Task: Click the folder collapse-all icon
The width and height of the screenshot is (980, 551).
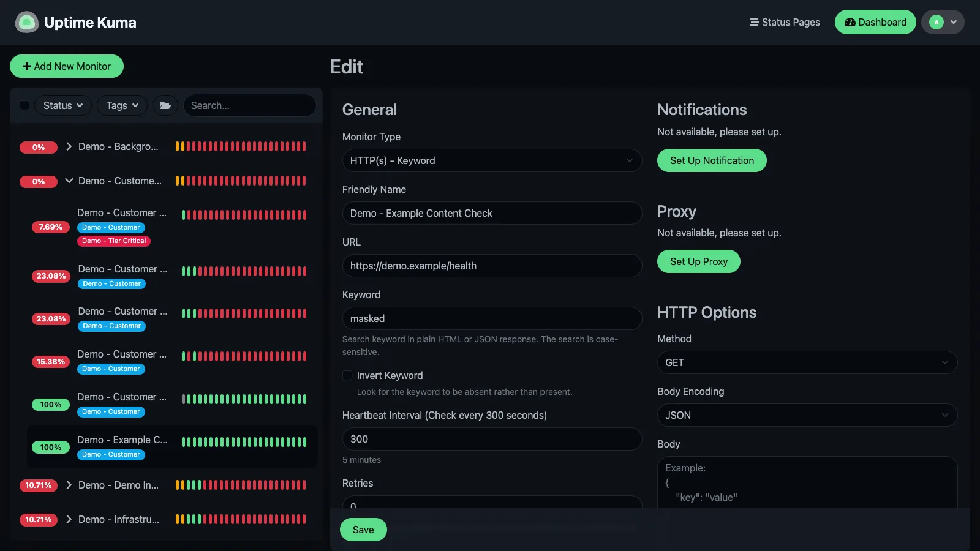Action: (165, 105)
